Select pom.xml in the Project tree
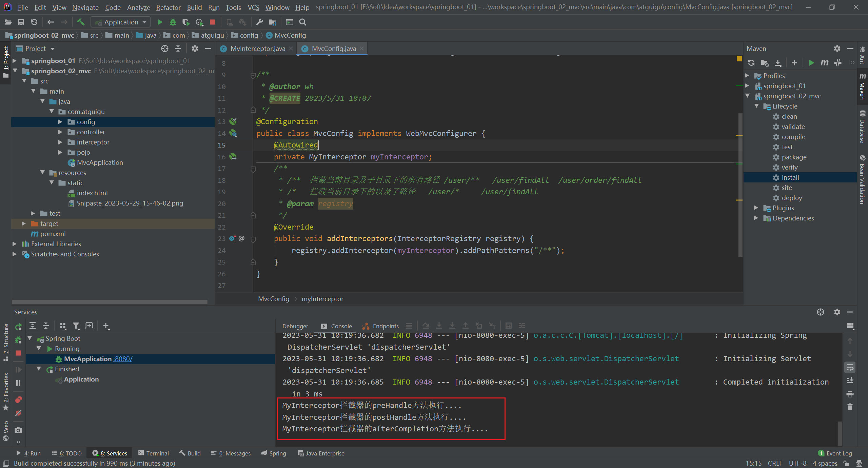 click(x=53, y=234)
